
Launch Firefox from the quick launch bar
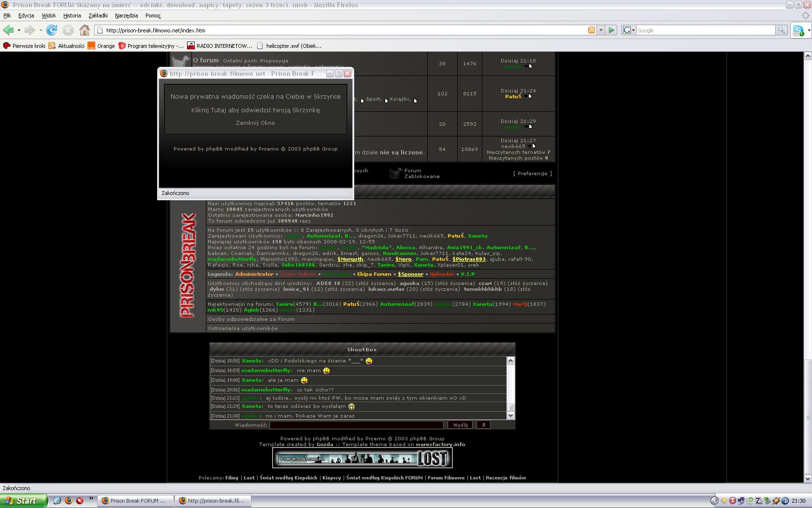pyautogui.click(x=68, y=501)
